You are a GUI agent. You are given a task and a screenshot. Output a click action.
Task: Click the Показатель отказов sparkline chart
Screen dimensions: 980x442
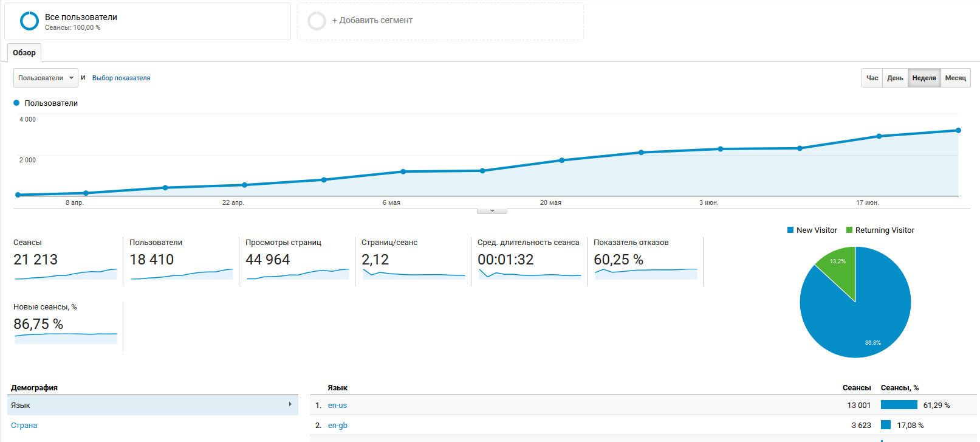[x=646, y=273]
